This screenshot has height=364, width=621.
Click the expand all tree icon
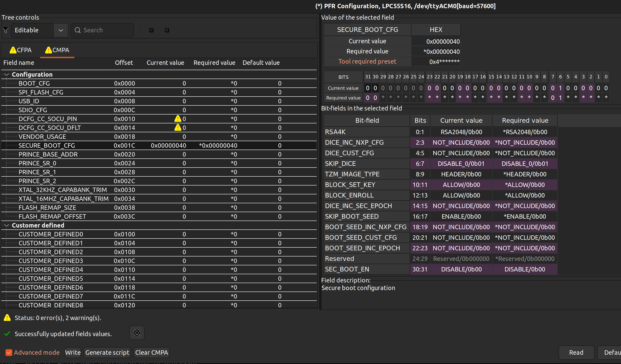click(151, 30)
